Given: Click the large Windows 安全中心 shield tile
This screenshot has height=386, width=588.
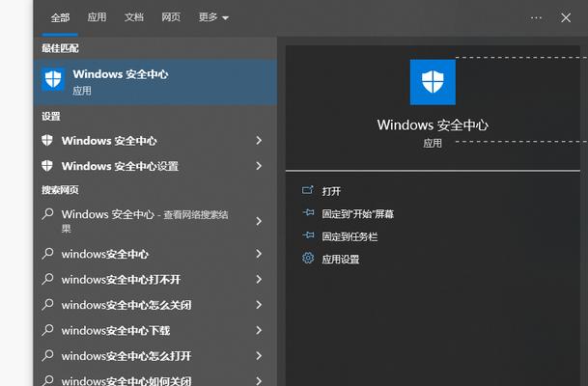Looking at the screenshot, I should pyautogui.click(x=433, y=82).
